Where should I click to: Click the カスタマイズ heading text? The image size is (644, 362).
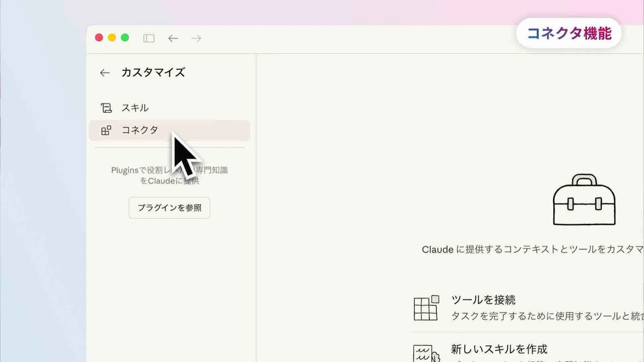(x=153, y=72)
